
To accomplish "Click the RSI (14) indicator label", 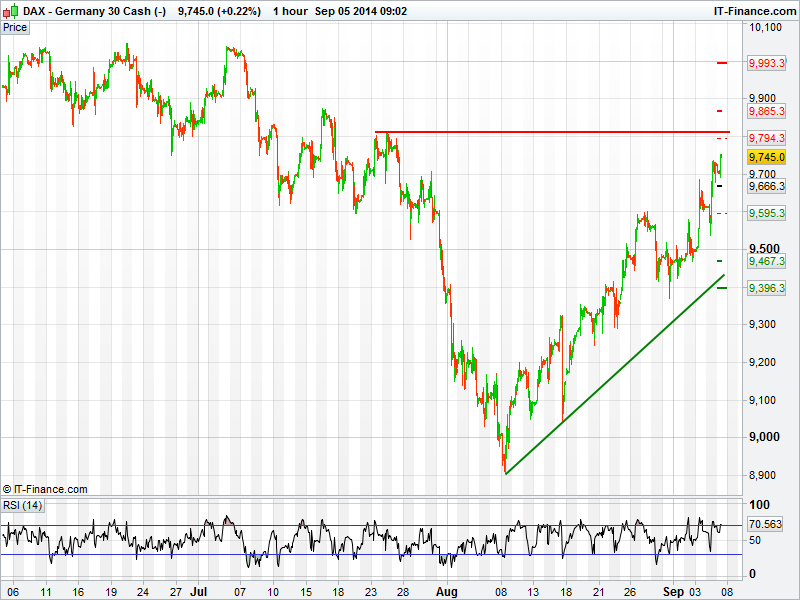I will pyautogui.click(x=22, y=505).
